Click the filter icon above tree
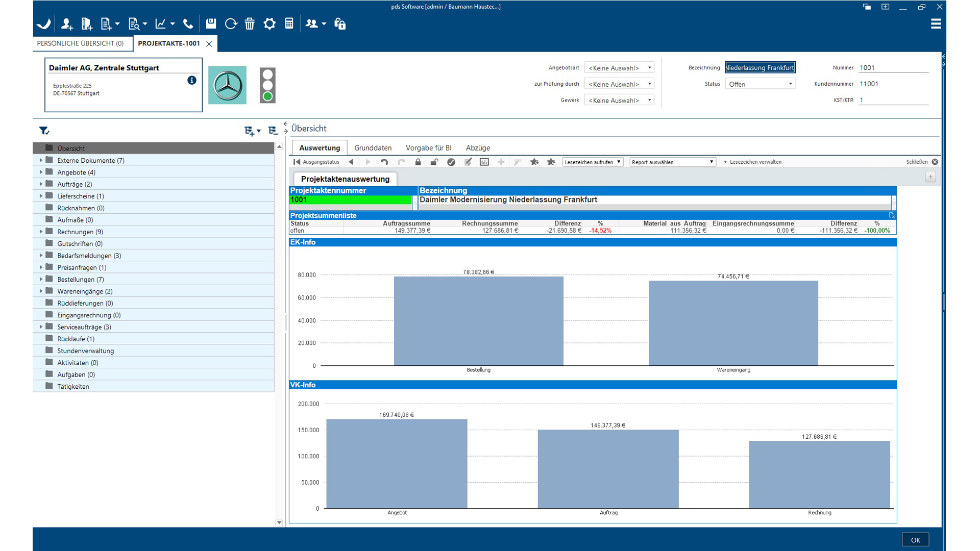Image resolution: width=980 pixels, height=551 pixels. coord(44,131)
